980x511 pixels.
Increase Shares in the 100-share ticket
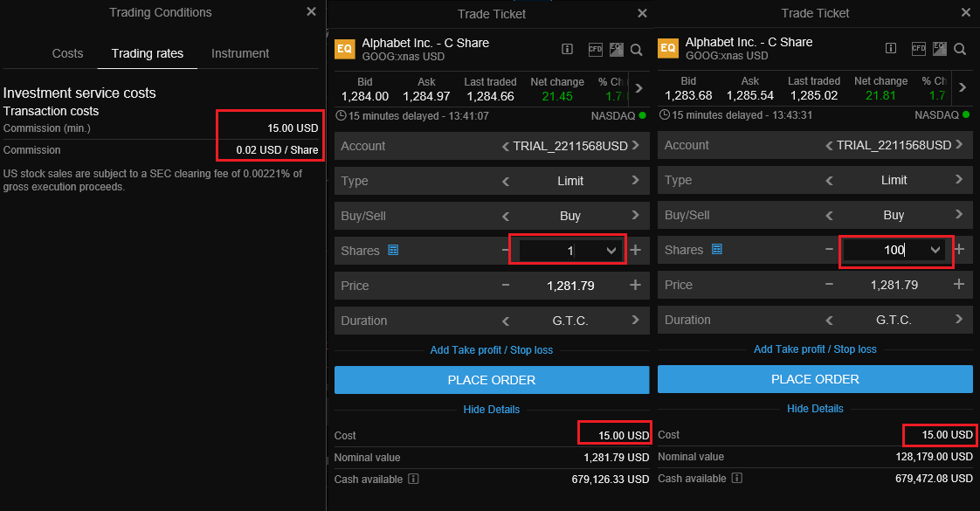tap(959, 250)
